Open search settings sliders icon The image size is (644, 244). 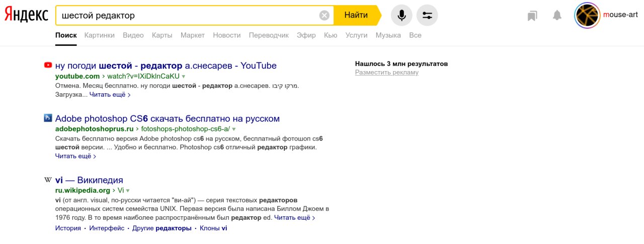click(x=427, y=15)
